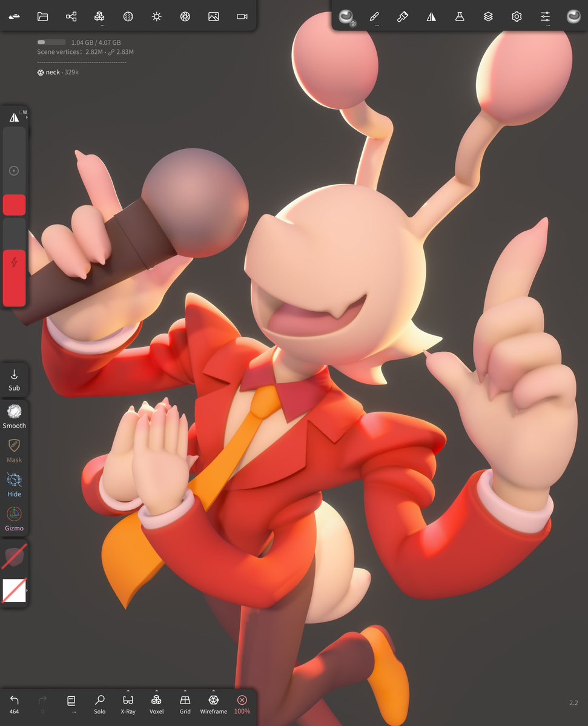
Task: Toggle Wireframe display
Action: click(x=213, y=704)
